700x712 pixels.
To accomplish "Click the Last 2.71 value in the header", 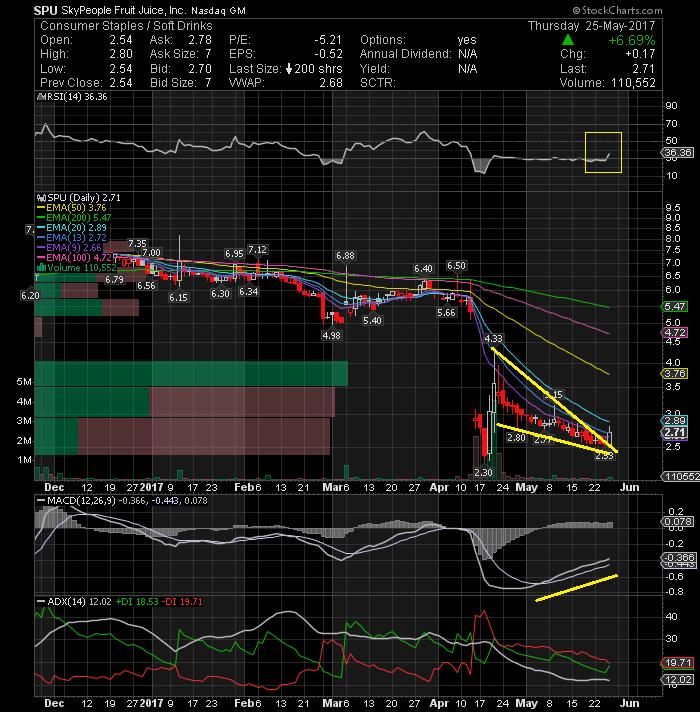I will click(x=643, y=69).
